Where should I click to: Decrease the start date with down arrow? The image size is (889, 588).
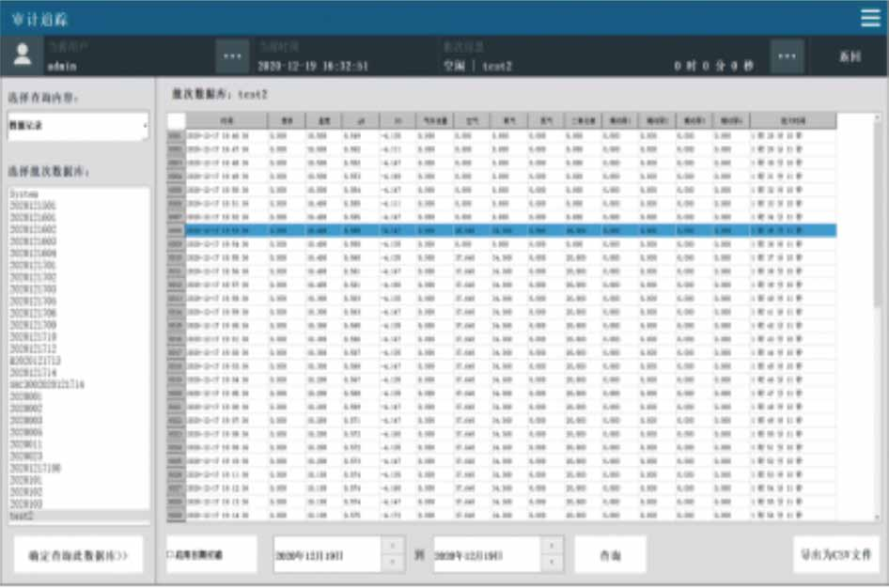[x=392, y=563]
